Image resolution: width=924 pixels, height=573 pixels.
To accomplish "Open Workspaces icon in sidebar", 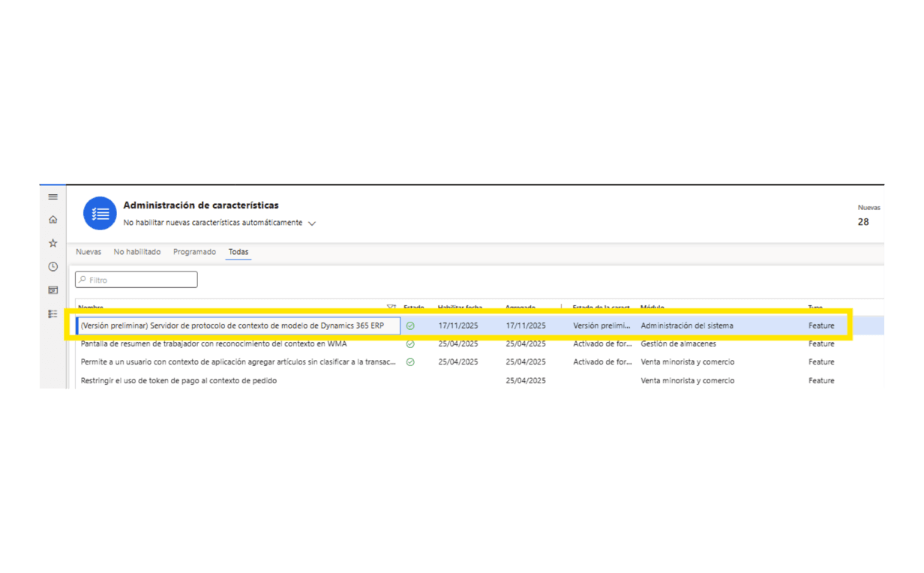I will click(52, 290).
